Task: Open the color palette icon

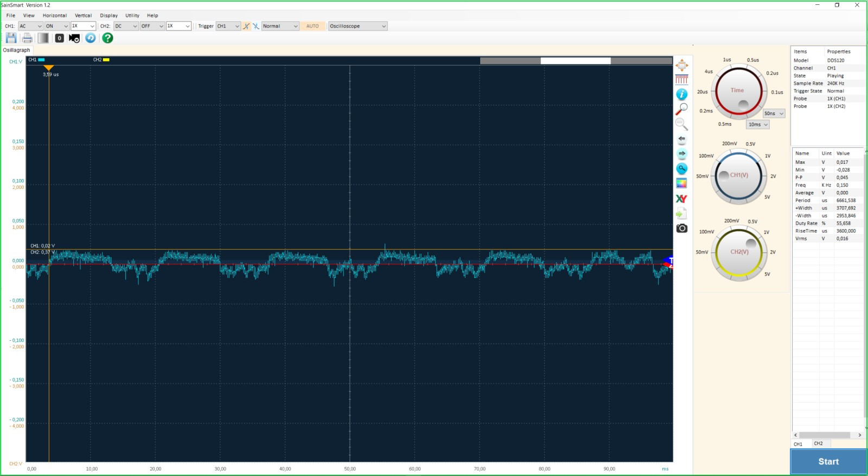Action: point(681,183)
